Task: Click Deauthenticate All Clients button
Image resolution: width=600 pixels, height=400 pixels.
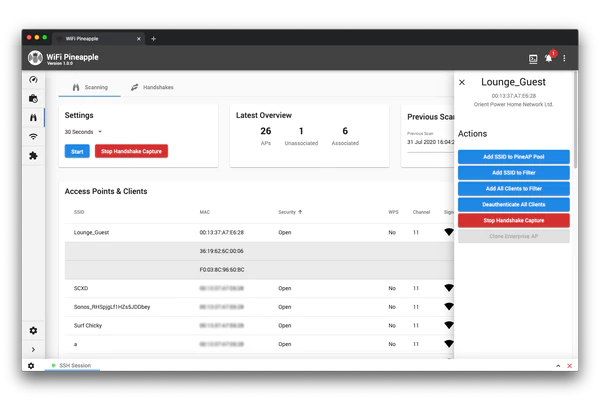Action: [x=514, y=204]
